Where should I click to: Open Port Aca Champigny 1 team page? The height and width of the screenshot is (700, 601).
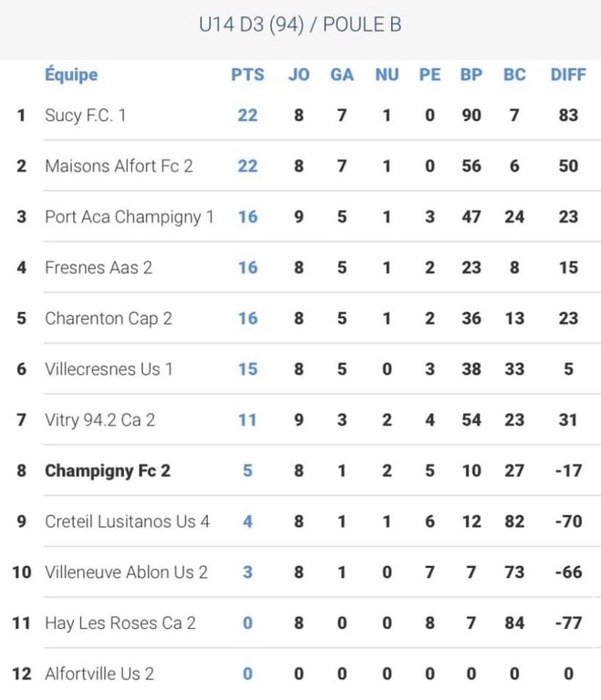tap(130, 217)
